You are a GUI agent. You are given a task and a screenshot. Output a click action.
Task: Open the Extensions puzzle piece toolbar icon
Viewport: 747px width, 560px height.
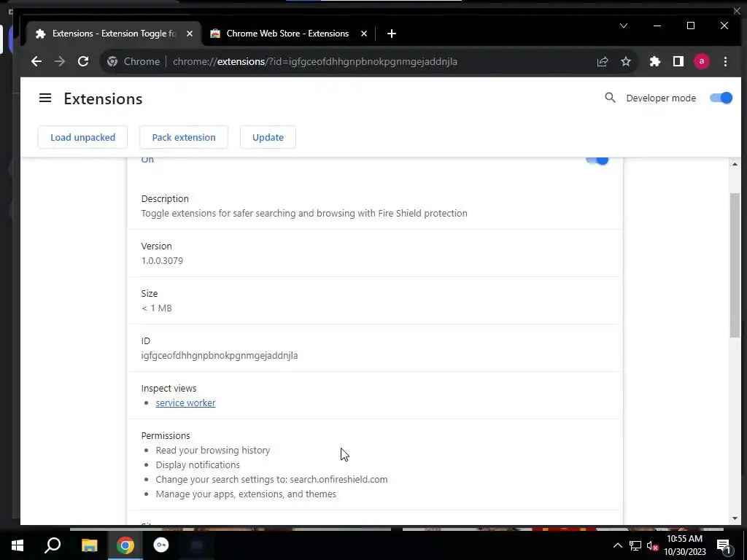point(655,61)
